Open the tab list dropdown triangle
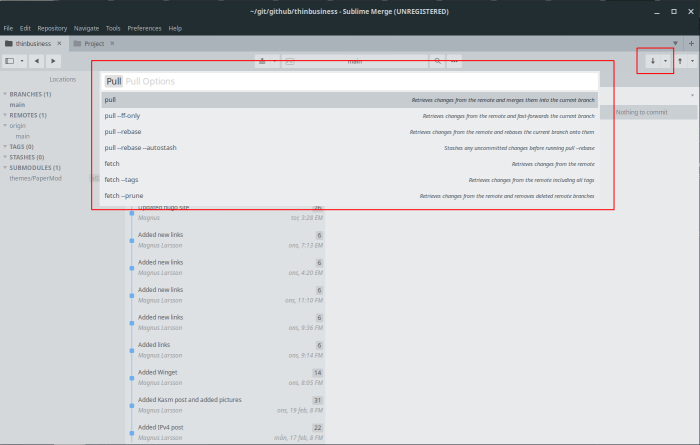Screen dimensions: 700x445 (675, 43)
